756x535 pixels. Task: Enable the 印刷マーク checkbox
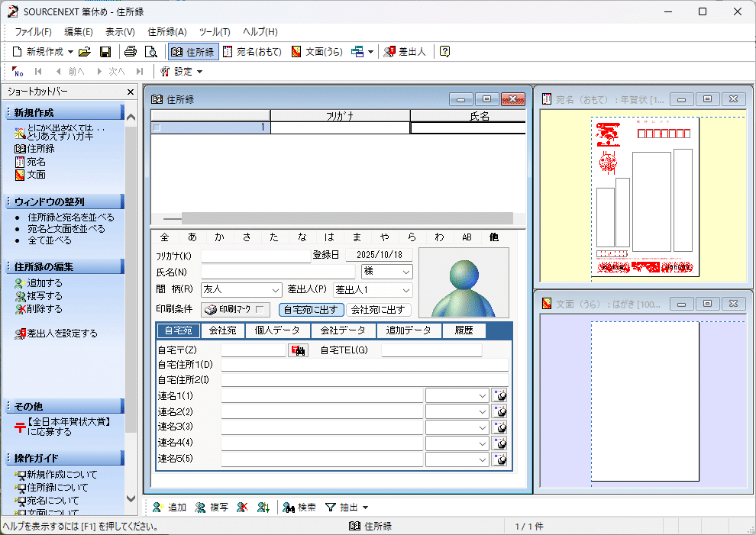(x=259, y=310)
